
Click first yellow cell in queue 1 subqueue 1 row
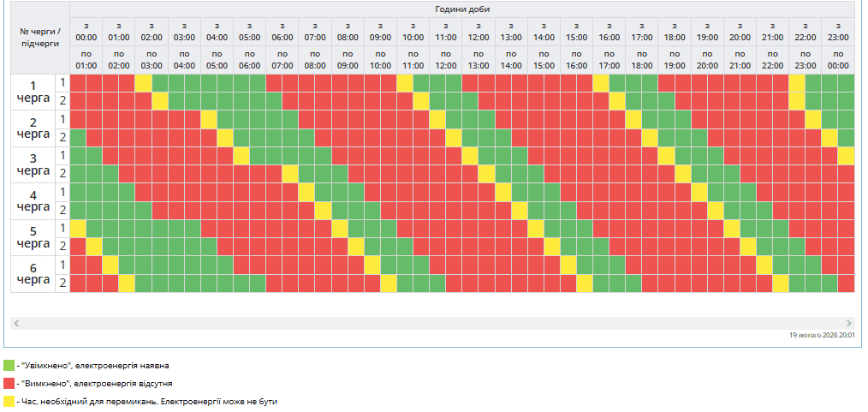pyautogui.click(x=143, y=82)
